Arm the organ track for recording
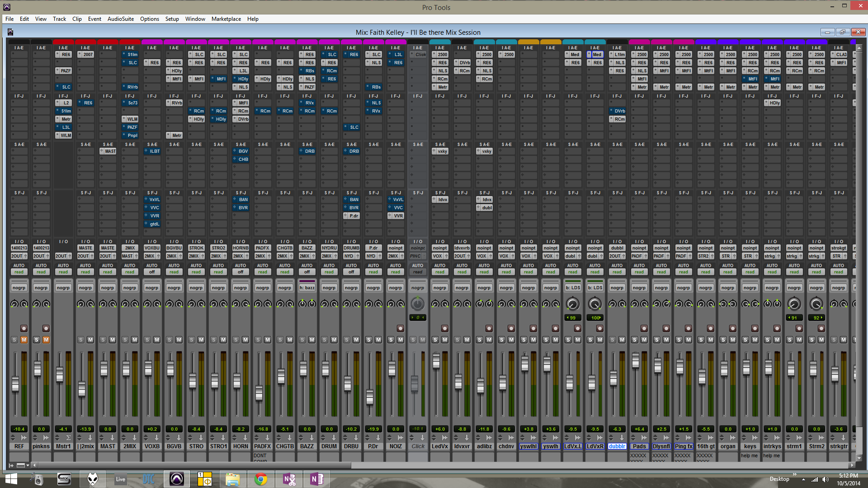Viewport: 868px width, 488px height. coord(733,328)
